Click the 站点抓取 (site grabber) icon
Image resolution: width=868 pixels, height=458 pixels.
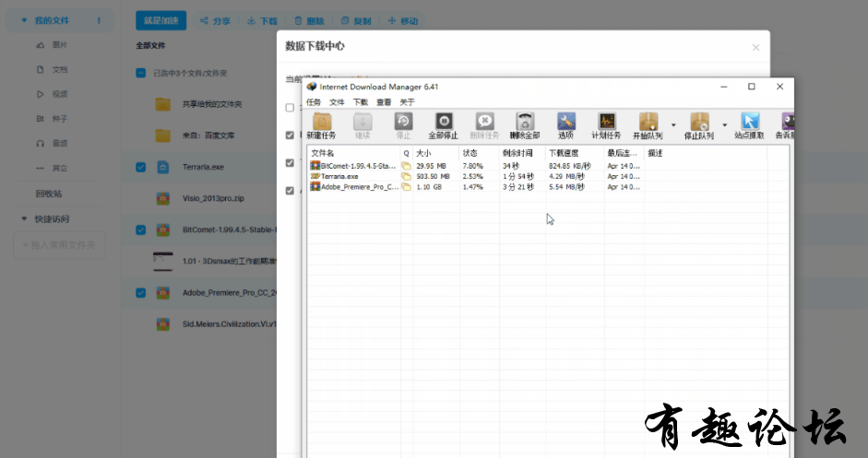(750, 121)
